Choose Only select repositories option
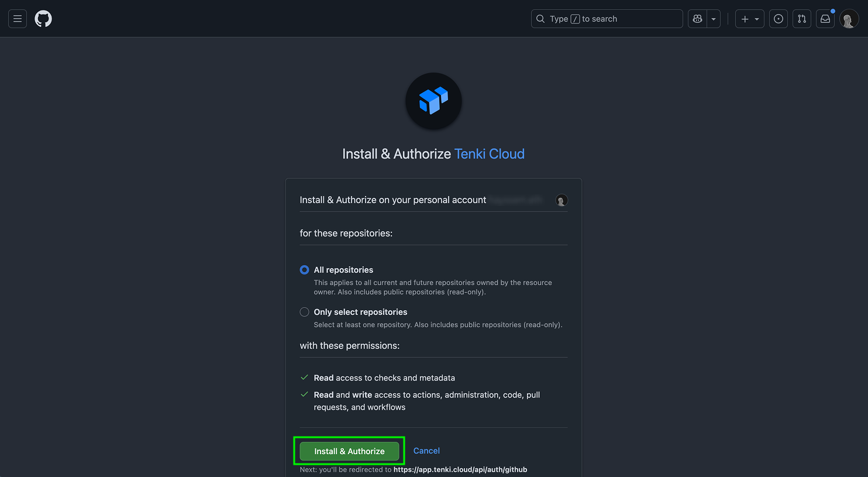The image size is (868, 477). point(304,312)
